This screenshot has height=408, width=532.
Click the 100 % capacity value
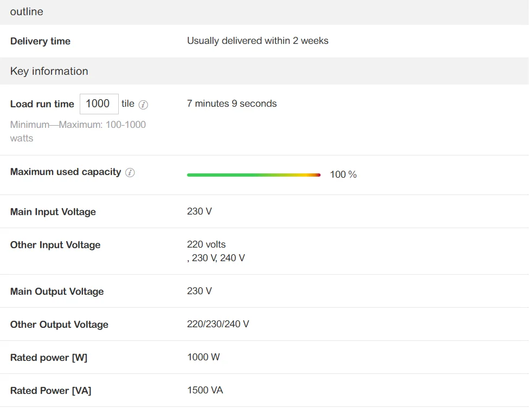pyautogui.click(x=343, y=174)
